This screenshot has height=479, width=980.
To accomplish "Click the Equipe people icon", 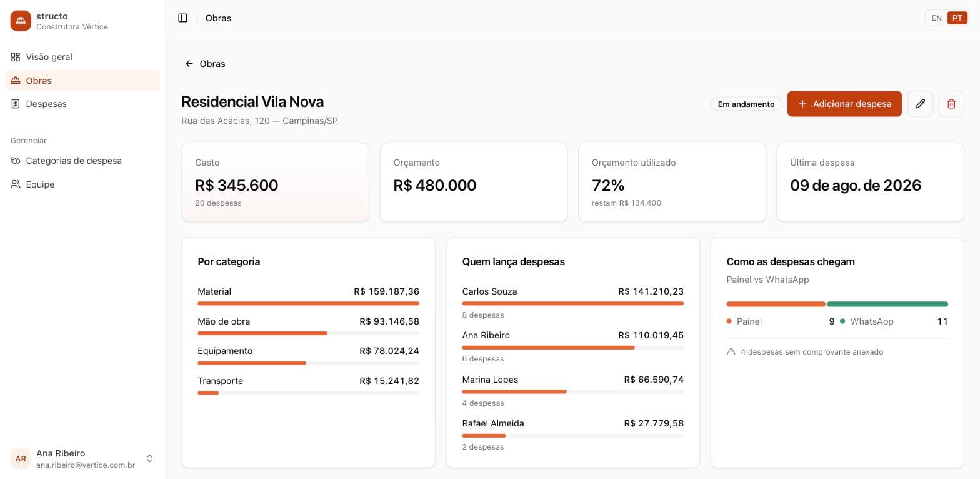I will 16,184.
